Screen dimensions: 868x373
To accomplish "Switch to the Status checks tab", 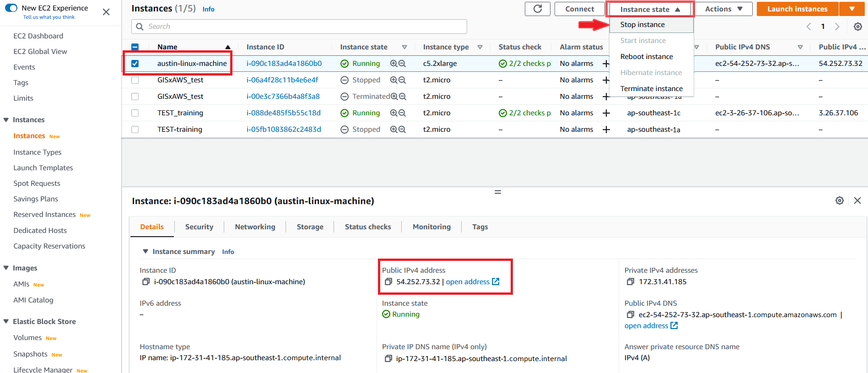I will pyautogui.click(x=368, y=227).
